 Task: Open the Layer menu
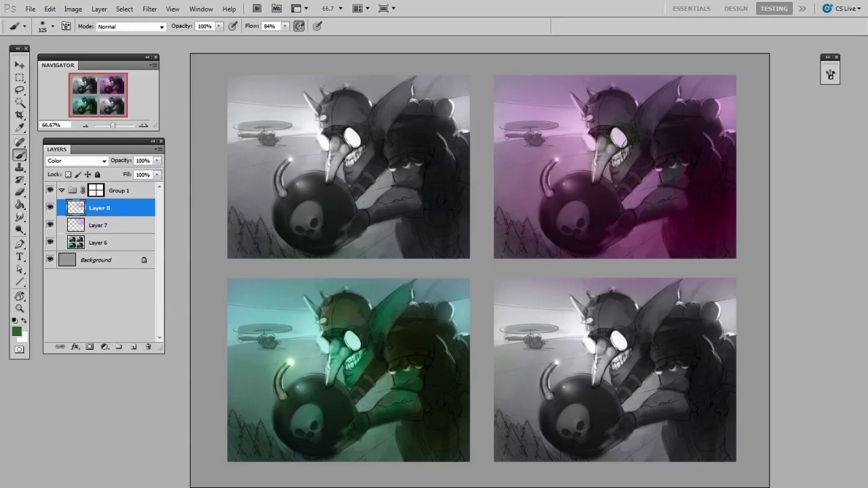[99, 9]
